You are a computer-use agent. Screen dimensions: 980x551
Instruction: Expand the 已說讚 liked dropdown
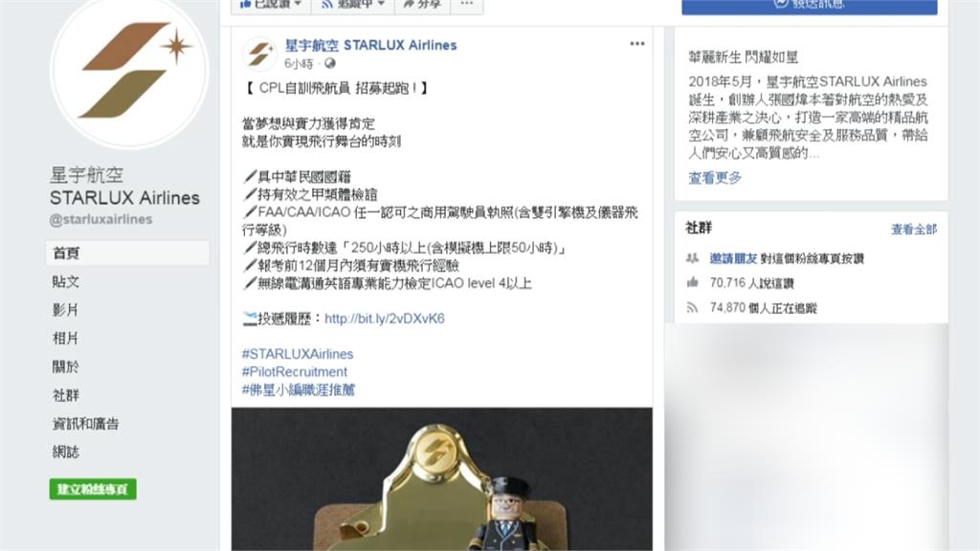(271, 5)
